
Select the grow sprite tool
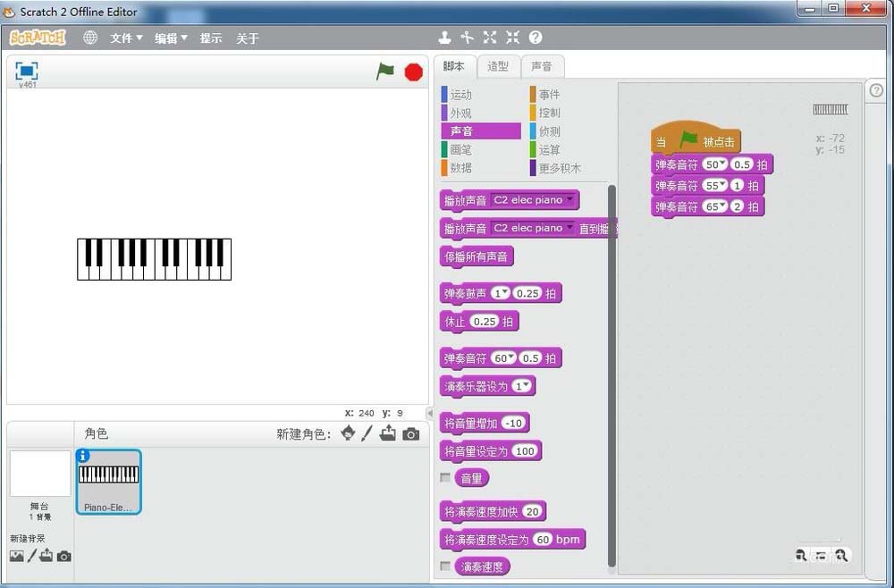(489, 38)
